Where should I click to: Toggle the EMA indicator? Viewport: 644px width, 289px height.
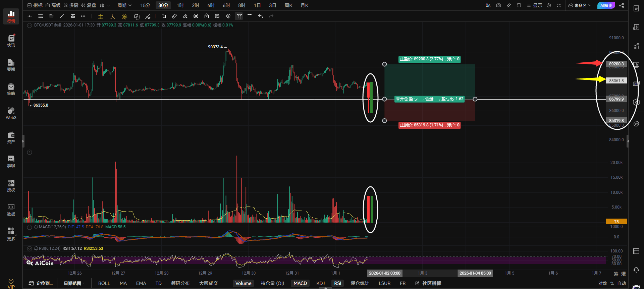[141, 283]
